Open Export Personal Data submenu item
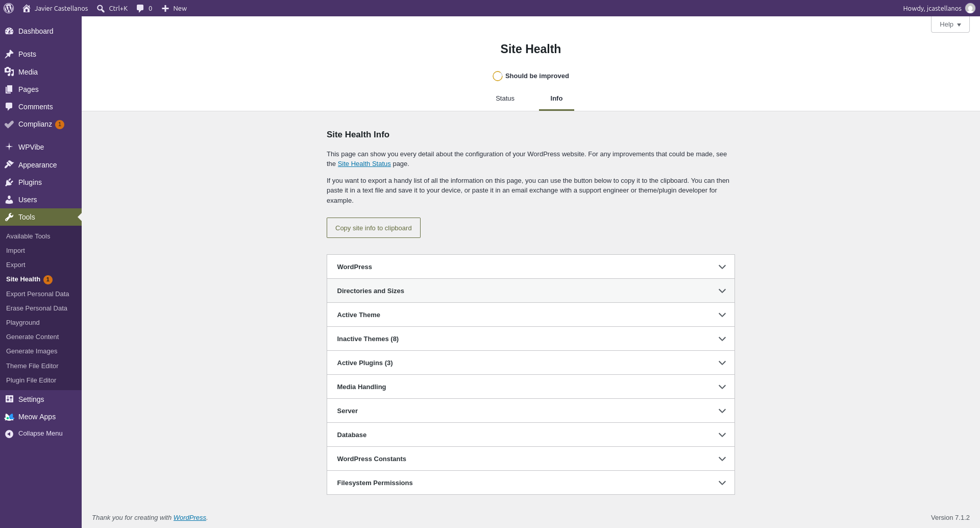 point(37,294)
